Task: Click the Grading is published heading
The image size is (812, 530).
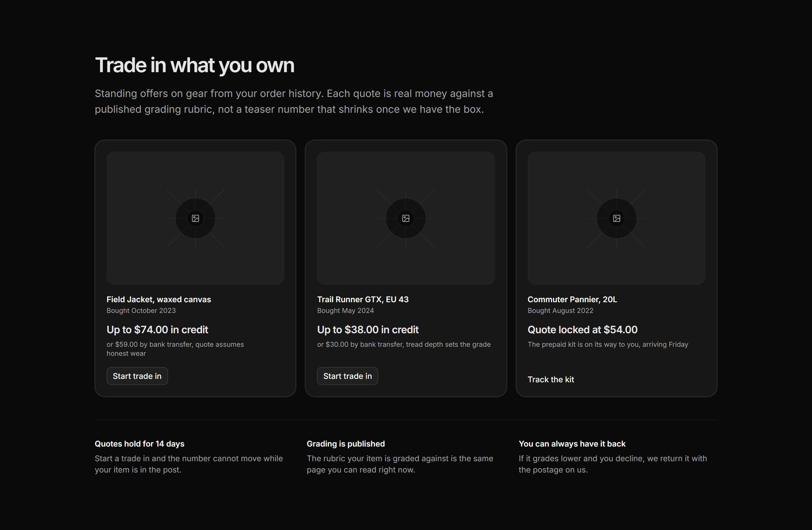Action: coord(346,444)
